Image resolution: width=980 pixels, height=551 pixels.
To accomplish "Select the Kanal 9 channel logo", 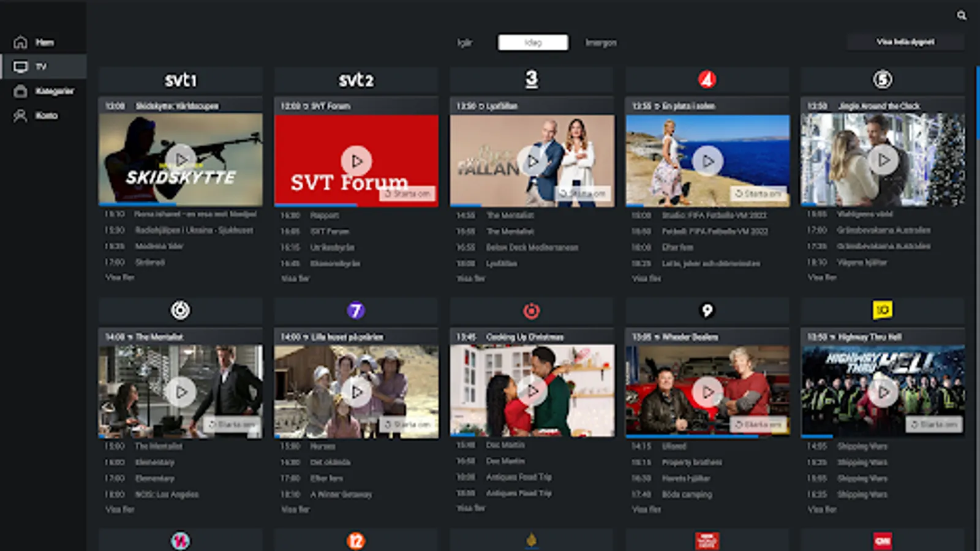I will pos(707,310).
